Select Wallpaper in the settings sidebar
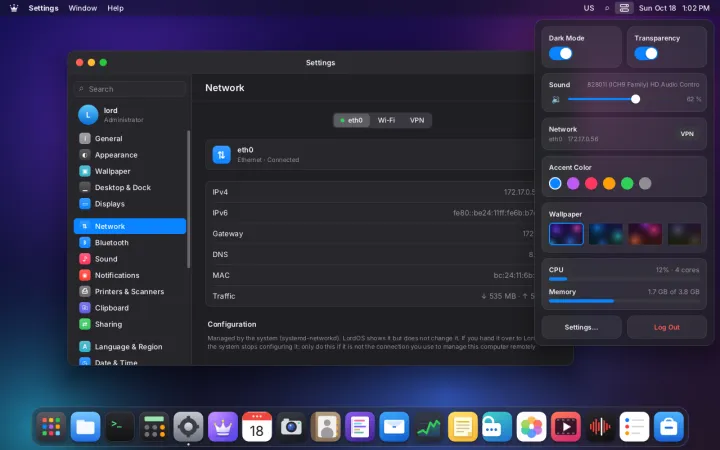Viewport: 720px width, 450px height. point(130,171)
